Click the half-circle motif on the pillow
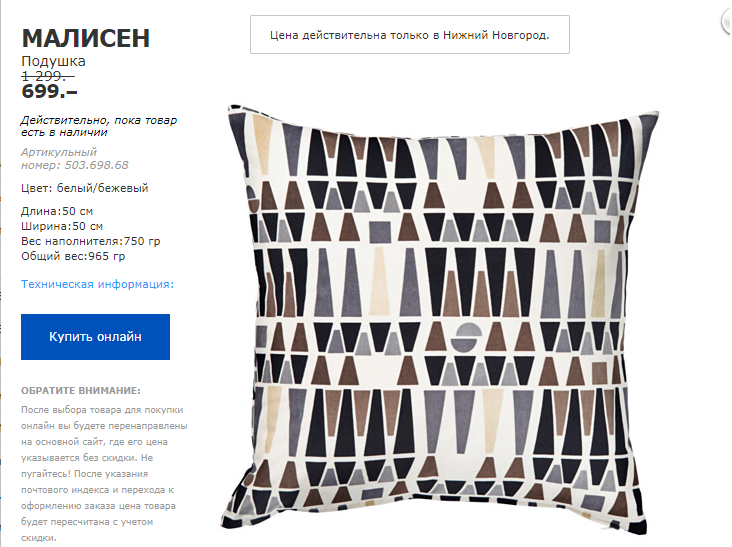 466,337
